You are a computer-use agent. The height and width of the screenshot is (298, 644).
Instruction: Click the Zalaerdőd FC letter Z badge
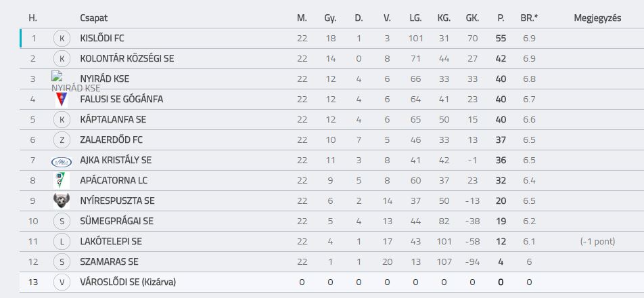coord(62,140)
